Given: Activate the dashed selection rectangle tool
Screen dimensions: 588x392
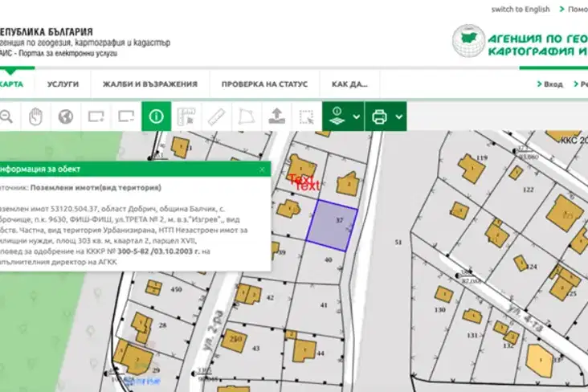Looking at the screenshot, I should [x=307, y=116].
